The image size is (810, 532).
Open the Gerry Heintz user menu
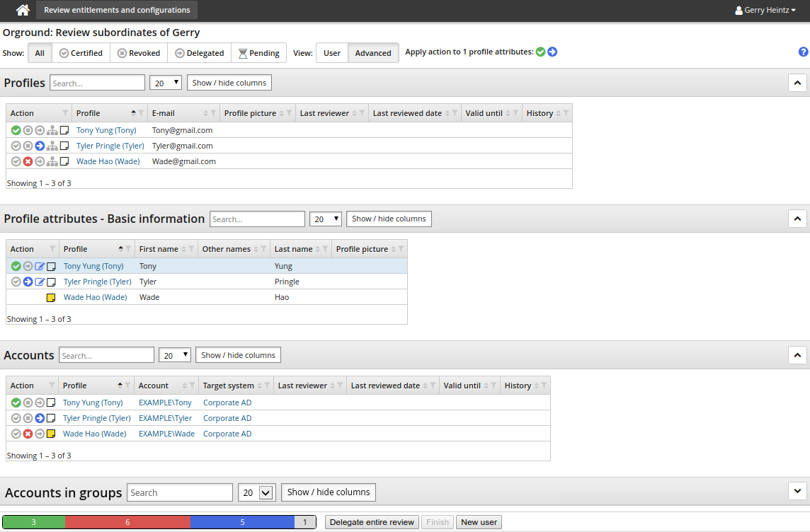[x=765, y=10]
